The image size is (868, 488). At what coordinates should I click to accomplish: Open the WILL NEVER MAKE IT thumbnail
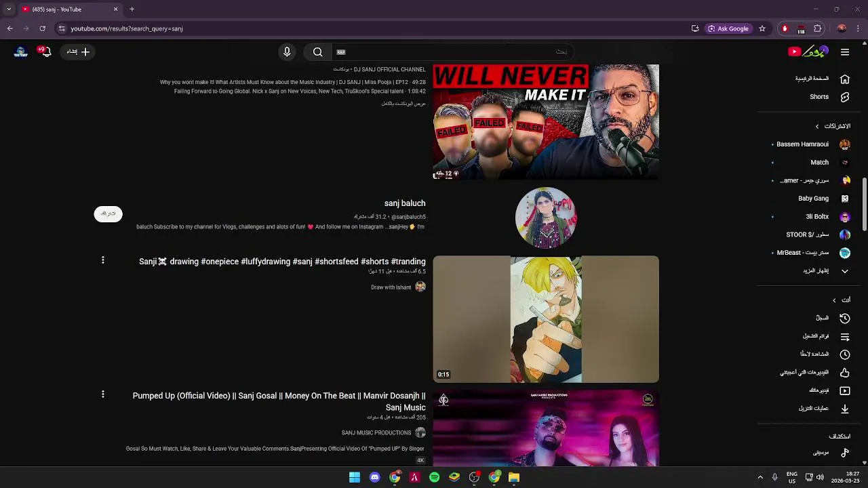coord(546,122)
